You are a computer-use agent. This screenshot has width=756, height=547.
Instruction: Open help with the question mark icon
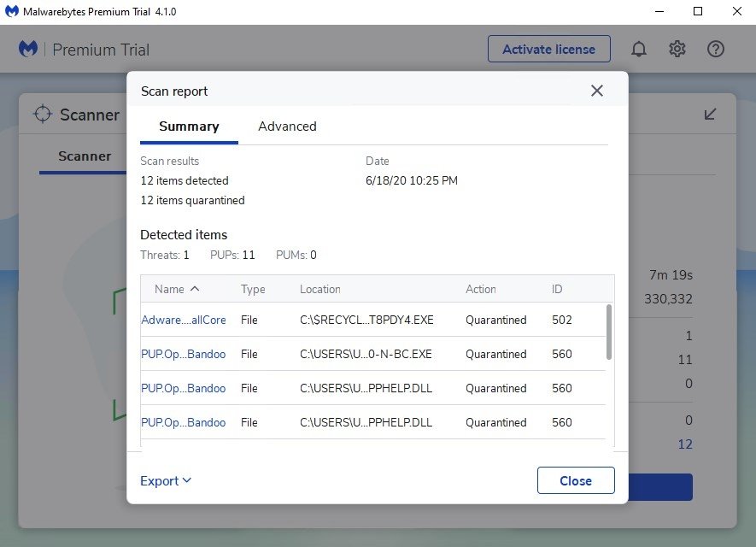pyautogui.click(x=716, y=49)
